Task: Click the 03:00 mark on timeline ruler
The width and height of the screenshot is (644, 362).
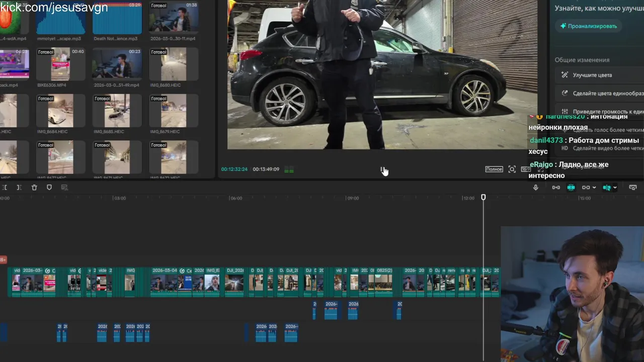Action: [x=120, y=198]
